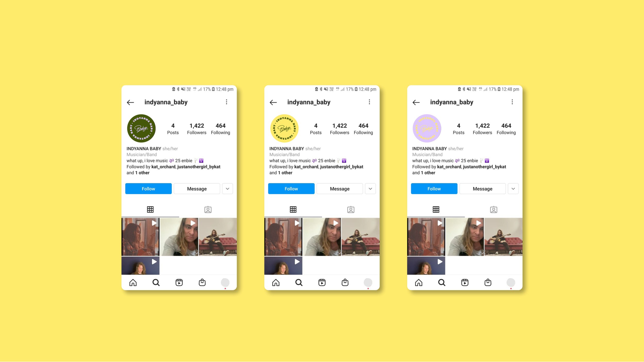Toggle between grid and tagged view tabs
The image size is (644, 362).
207,209
